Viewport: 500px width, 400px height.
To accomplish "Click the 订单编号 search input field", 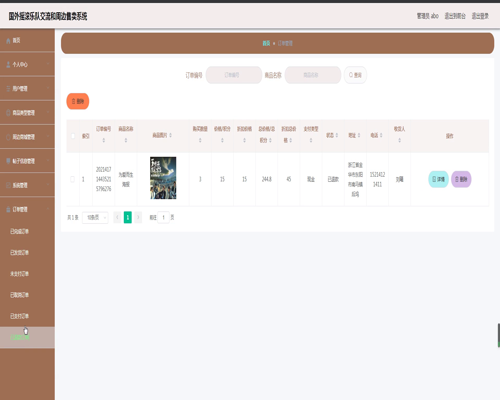I will click(234, 75).
